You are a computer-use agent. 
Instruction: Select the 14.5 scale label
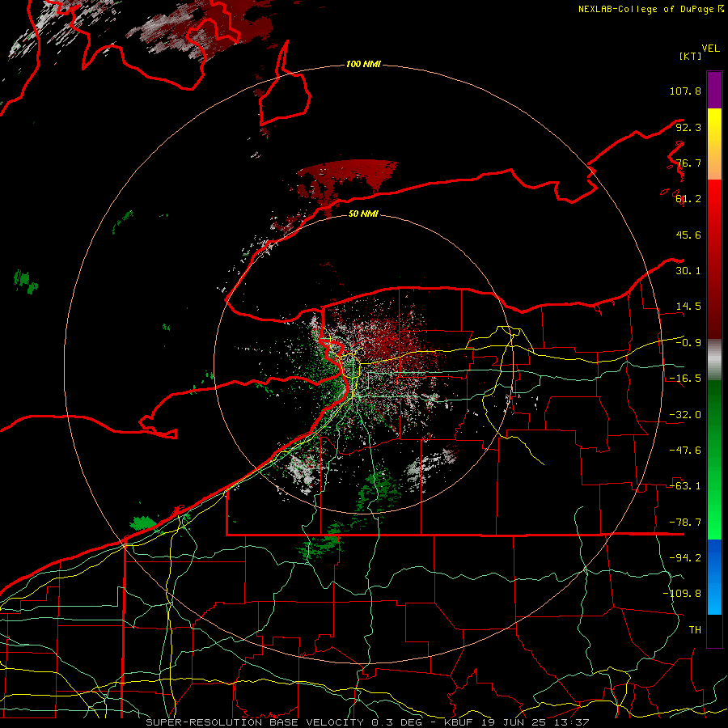(688, 307)
